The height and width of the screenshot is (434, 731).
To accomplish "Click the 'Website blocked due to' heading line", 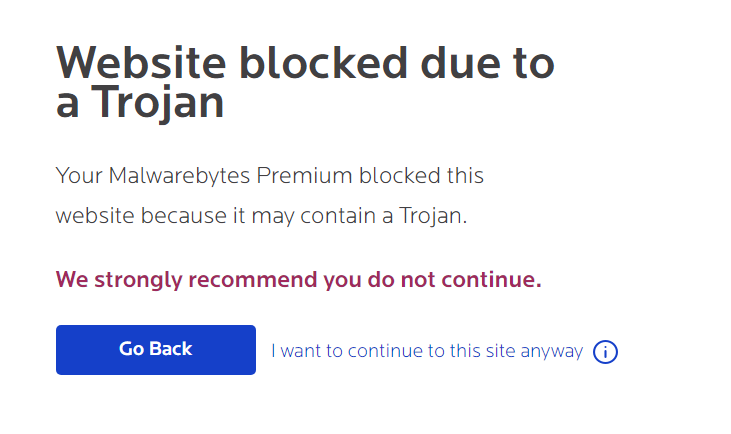I will point(305,62).
